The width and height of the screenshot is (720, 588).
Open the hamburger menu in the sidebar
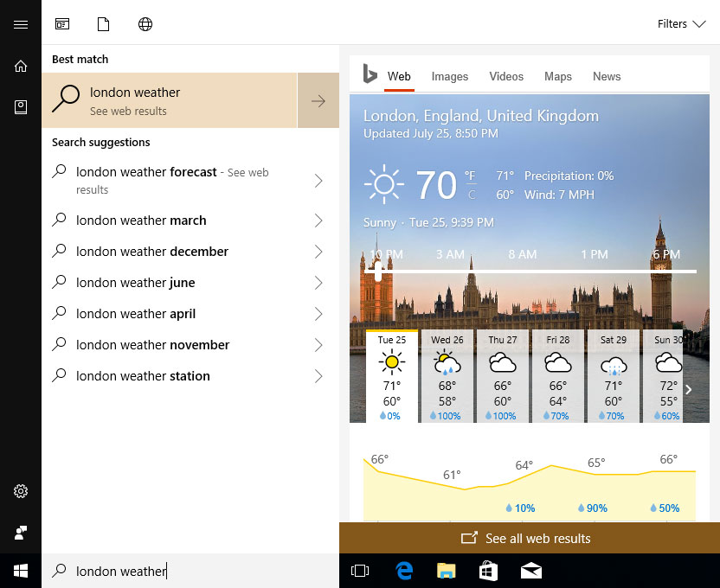coord(21,24)
